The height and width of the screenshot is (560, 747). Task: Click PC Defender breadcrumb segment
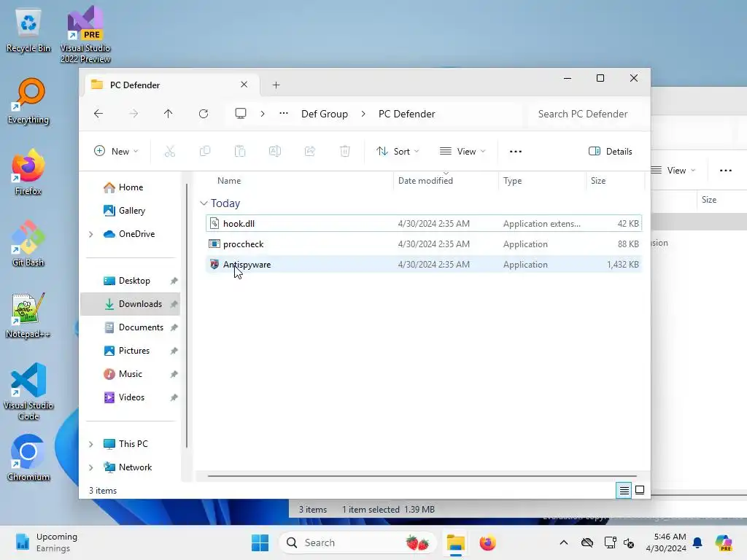click(x=407, y=114)
